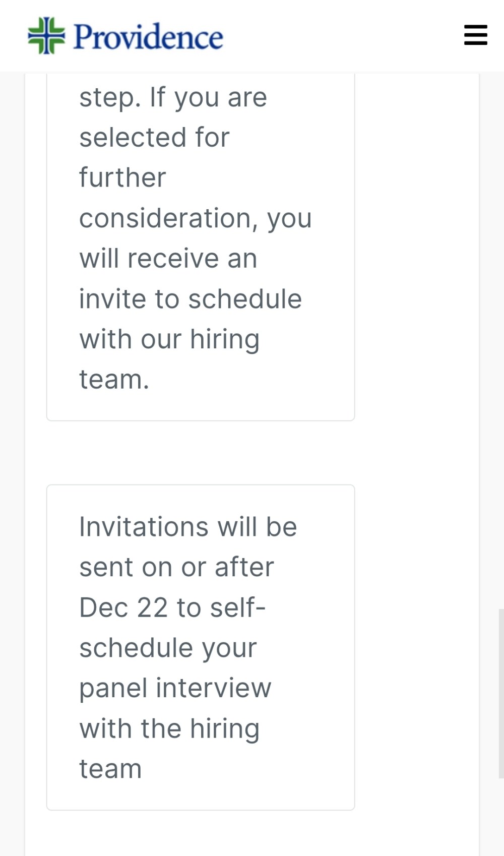
Task: Click "with our hiring" in upper card
Action: click(169, 339)
